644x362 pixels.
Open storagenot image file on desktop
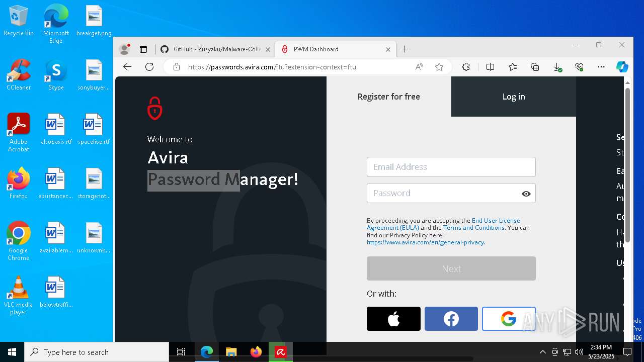point(94,184)
